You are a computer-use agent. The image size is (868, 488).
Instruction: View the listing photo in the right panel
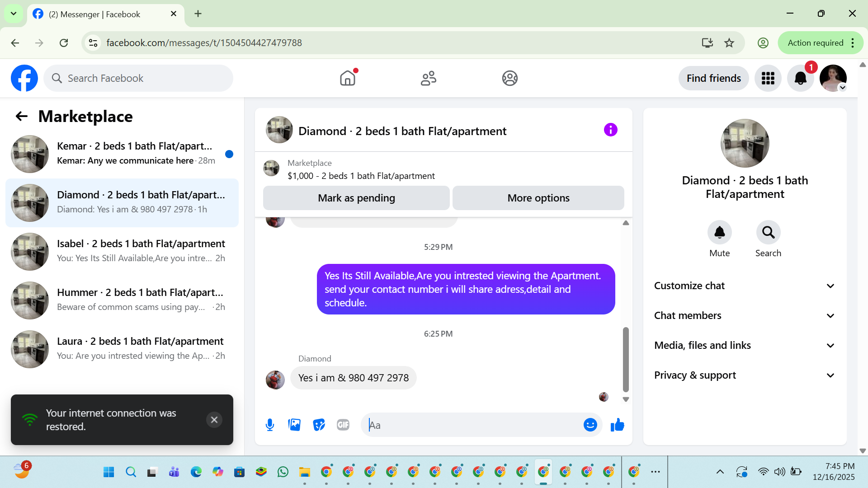coord(745,143)
